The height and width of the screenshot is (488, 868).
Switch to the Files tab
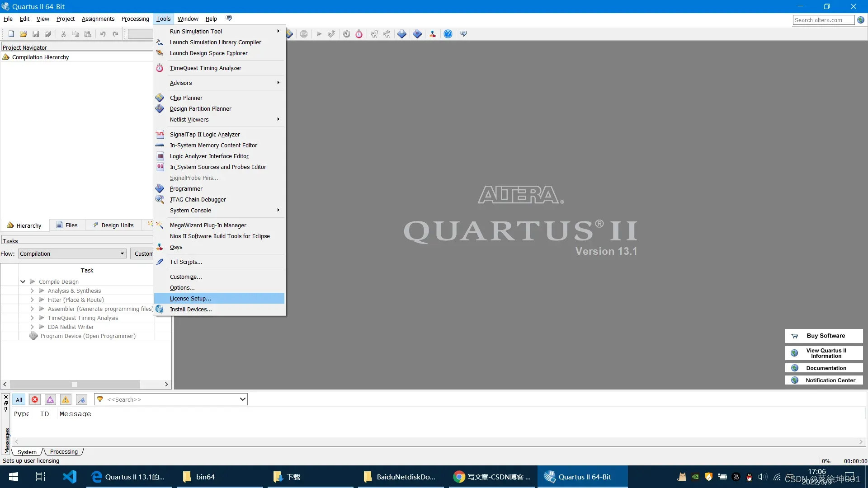[x=67, y=225]
